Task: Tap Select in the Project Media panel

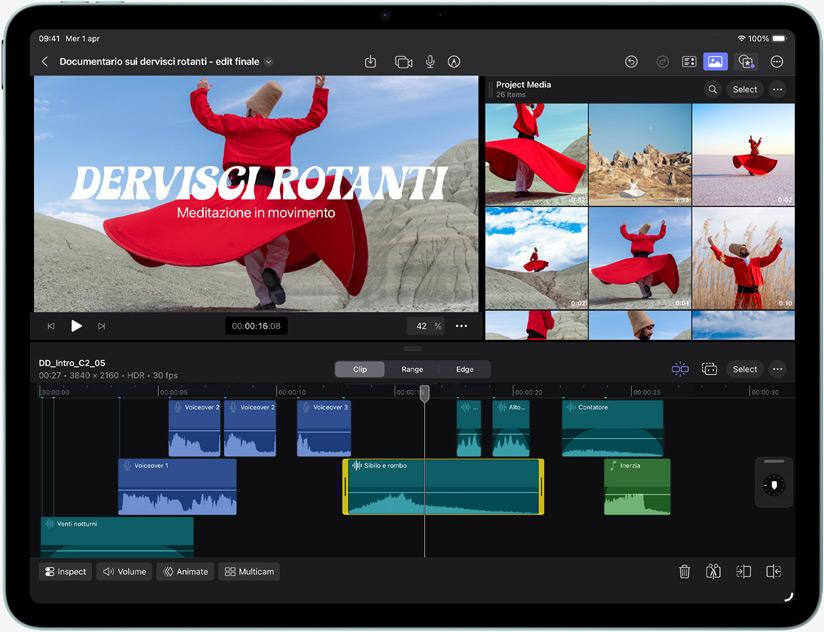Action: tap(744, 89)
